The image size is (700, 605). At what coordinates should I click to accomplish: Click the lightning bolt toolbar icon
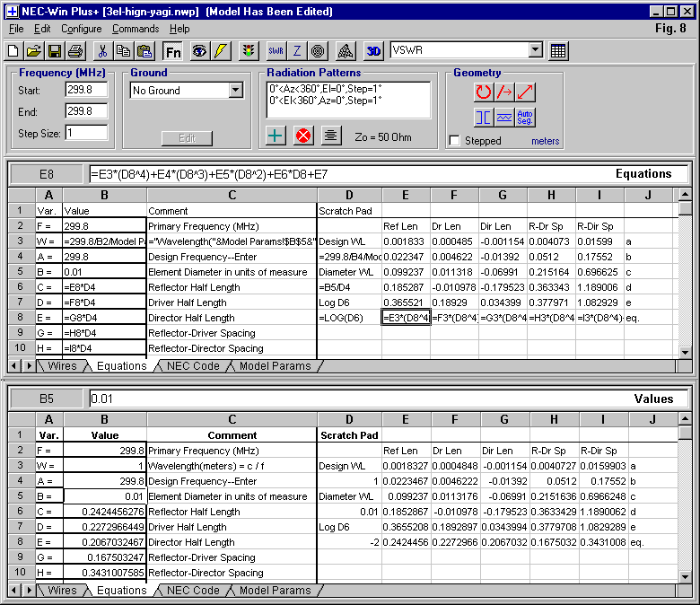(221, 51)
